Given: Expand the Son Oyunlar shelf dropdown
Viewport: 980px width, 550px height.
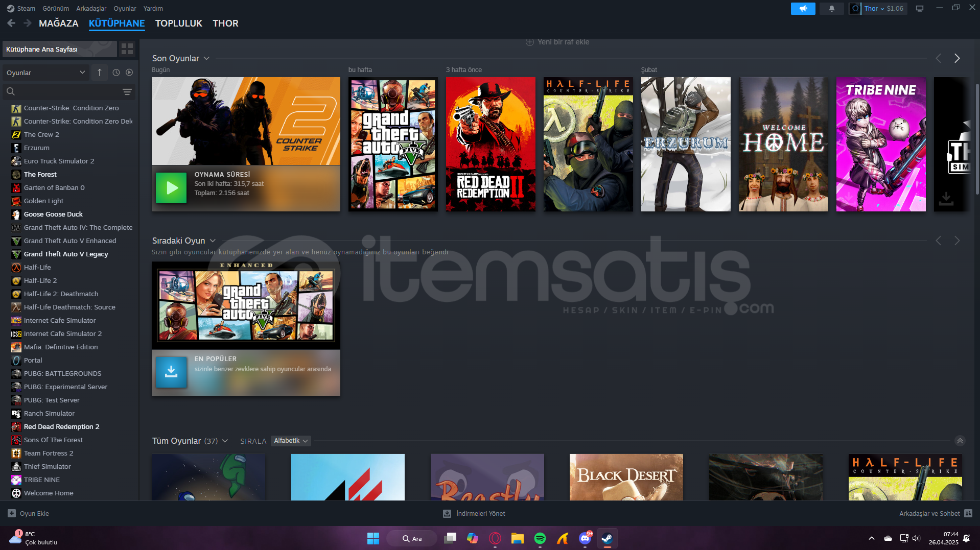Looking at the screenshot, I should point(207,58).
